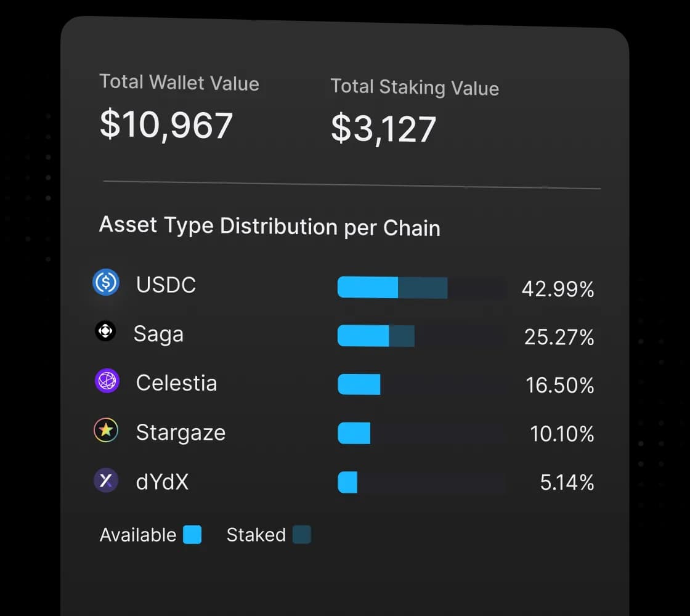690x616 pixels.
Task: Select the Total Wallet Value section
Action: coord(179,82)
